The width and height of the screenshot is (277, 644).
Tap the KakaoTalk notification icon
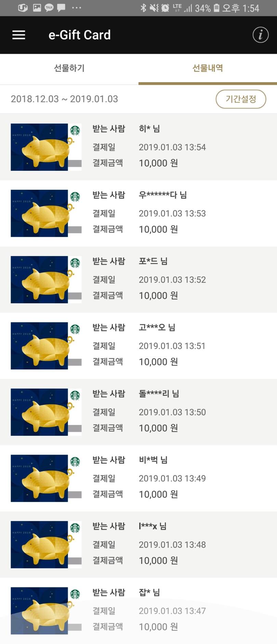[x=49, y=8]
